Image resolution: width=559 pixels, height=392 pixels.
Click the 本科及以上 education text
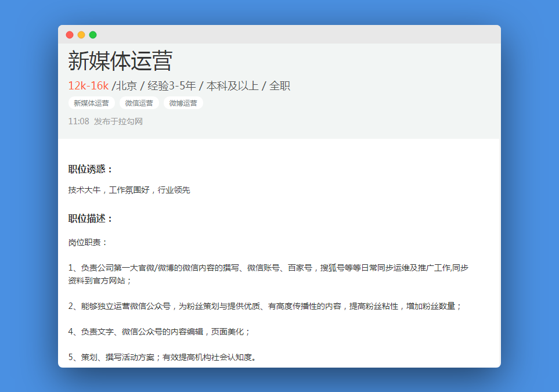(232, 85)
